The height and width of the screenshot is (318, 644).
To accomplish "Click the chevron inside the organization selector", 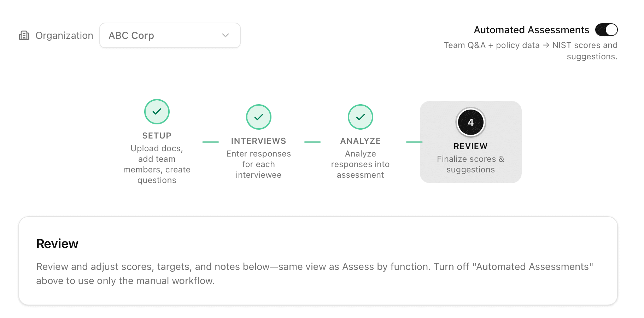I will [225, 35].
